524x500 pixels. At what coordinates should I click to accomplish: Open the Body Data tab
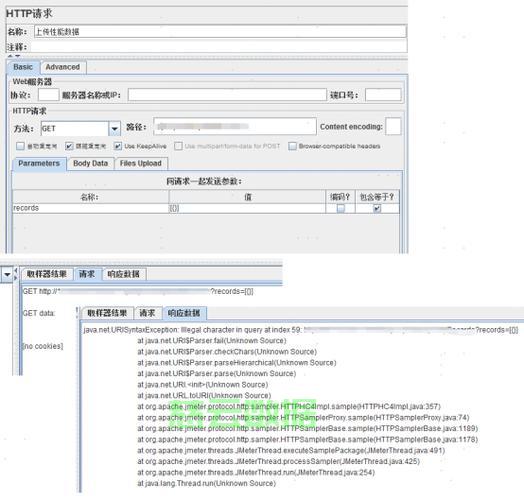[90, 163]
